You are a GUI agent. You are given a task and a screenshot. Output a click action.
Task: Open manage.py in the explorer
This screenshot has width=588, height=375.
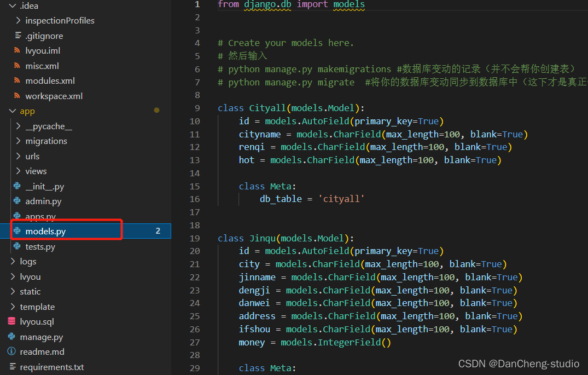(41, 337)
